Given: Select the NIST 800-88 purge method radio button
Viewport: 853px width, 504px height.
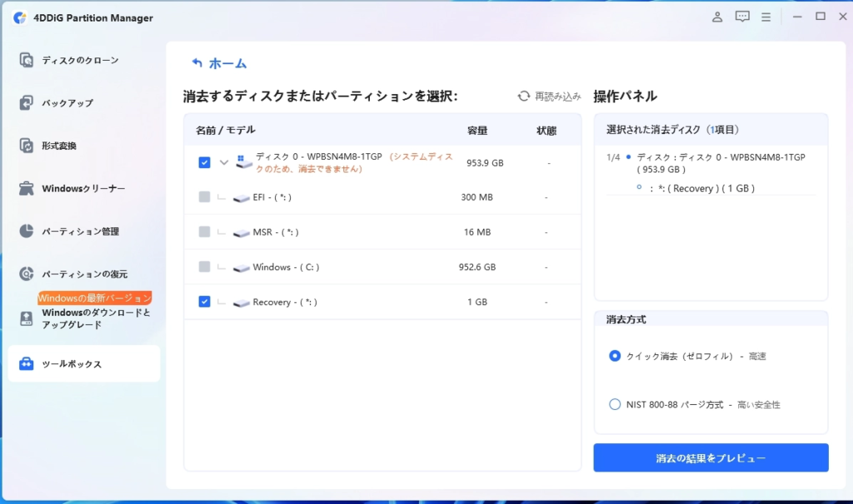Looking at the screenshot, I should [x=615, y=405].
